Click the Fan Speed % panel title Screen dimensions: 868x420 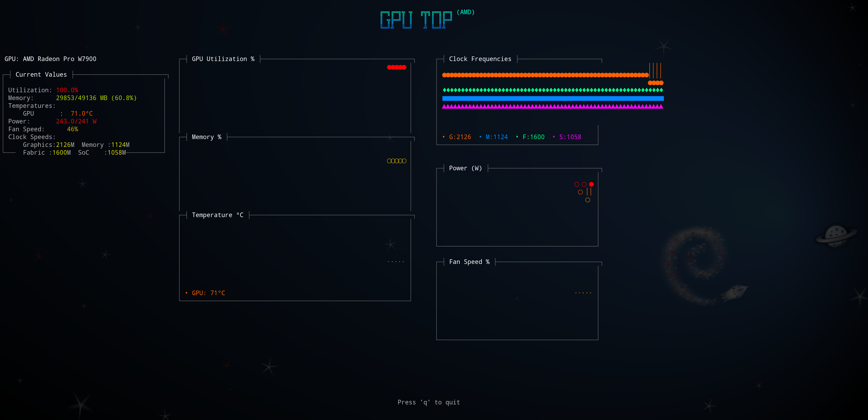(469, 262)
